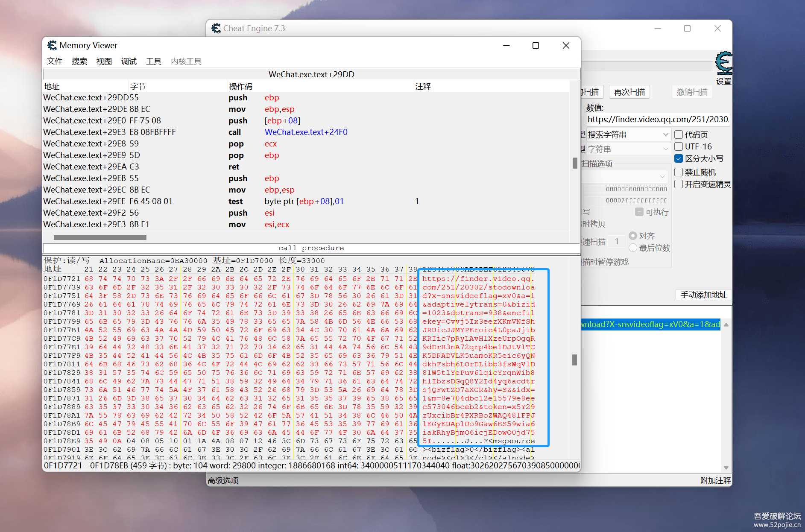Uncheck the 区分大小写 case-sensitive option
The image size is (805, 532).
[679, 158]
